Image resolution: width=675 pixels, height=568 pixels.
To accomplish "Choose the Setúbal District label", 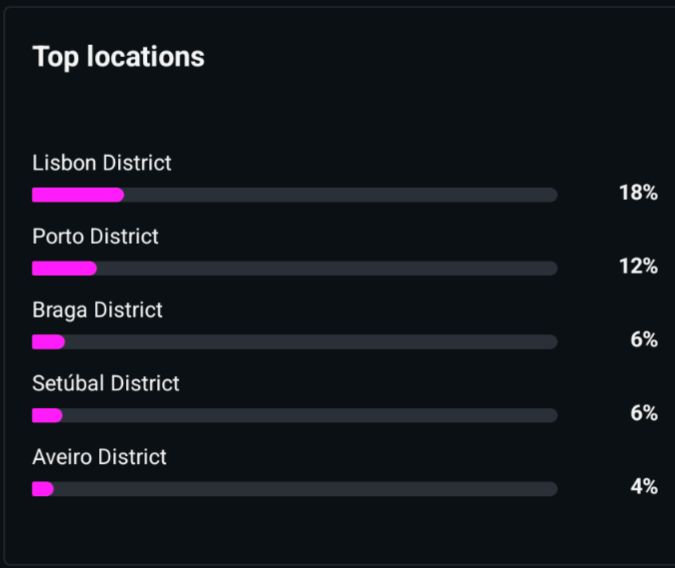I will 106,384.
